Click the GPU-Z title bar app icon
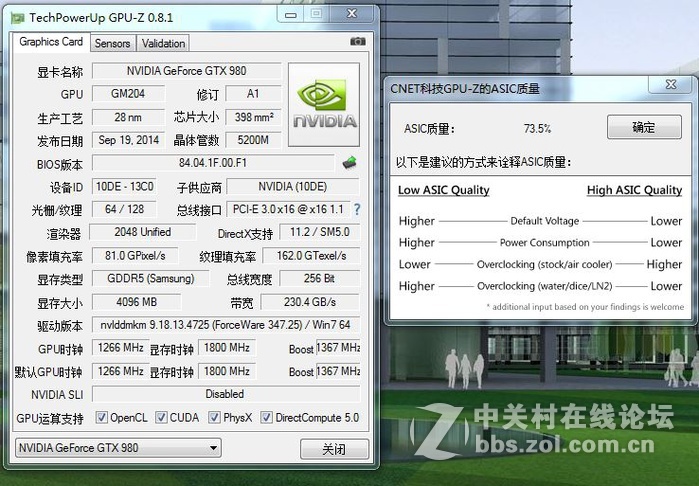 pyautogui.click(x=17, y=18)
